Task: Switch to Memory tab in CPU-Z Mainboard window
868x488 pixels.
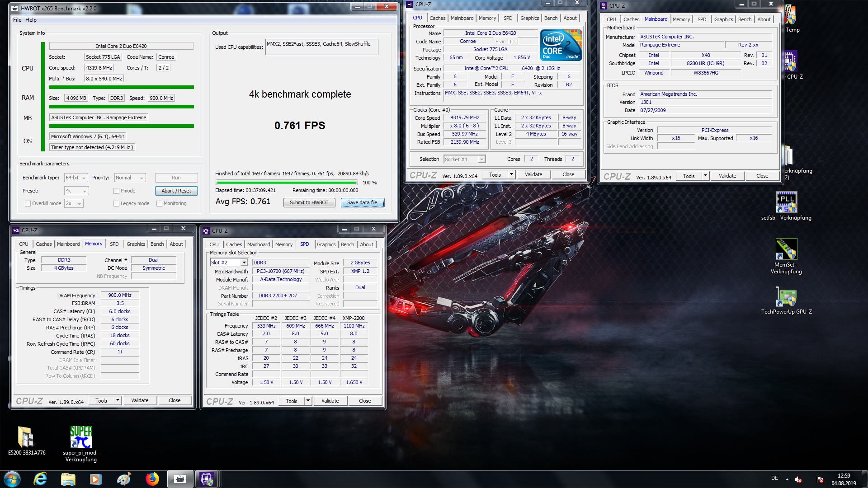Action: [x=681, y=19]
